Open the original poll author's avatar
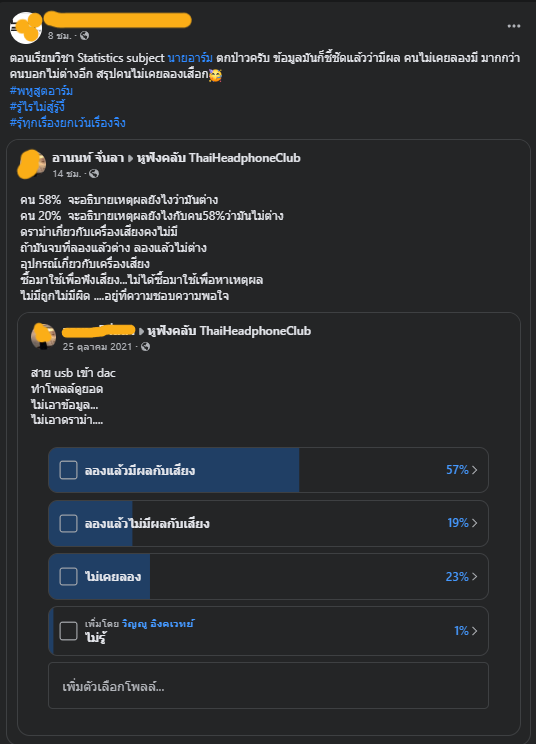The height and width of the screenshot is (744, 536). [43, 336]
